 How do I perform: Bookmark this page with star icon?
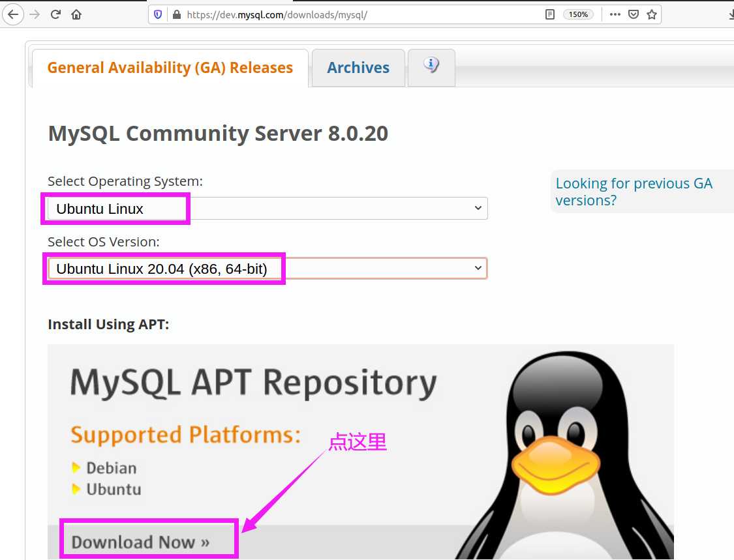click(x=652, y=14)
